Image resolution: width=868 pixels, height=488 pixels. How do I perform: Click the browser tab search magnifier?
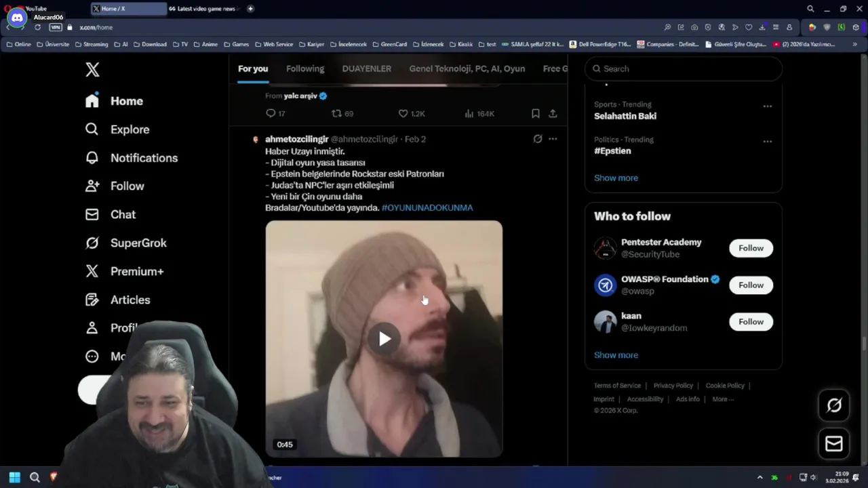click(810, 9)
